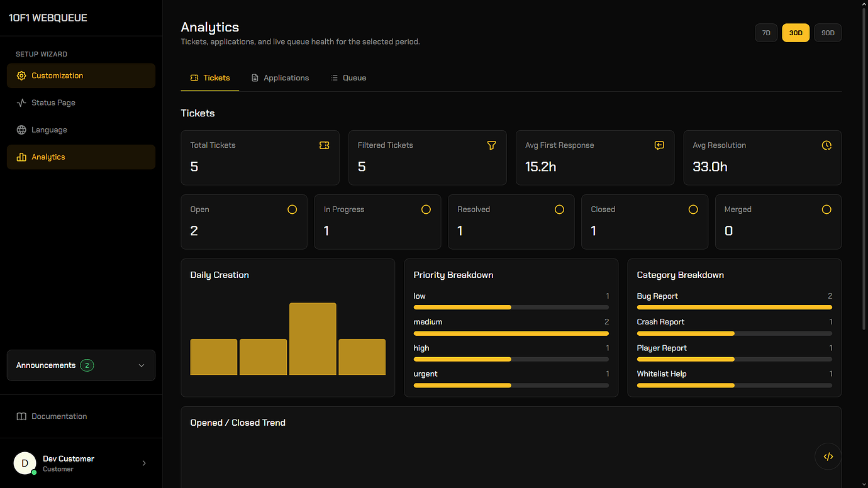Click the Whitelist Help category label

point(662,374)
